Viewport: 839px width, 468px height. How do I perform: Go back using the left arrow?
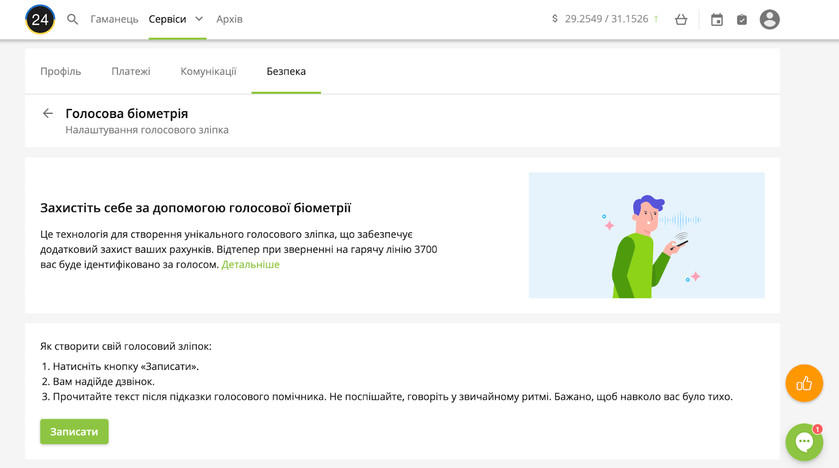(x=47, y=114)
